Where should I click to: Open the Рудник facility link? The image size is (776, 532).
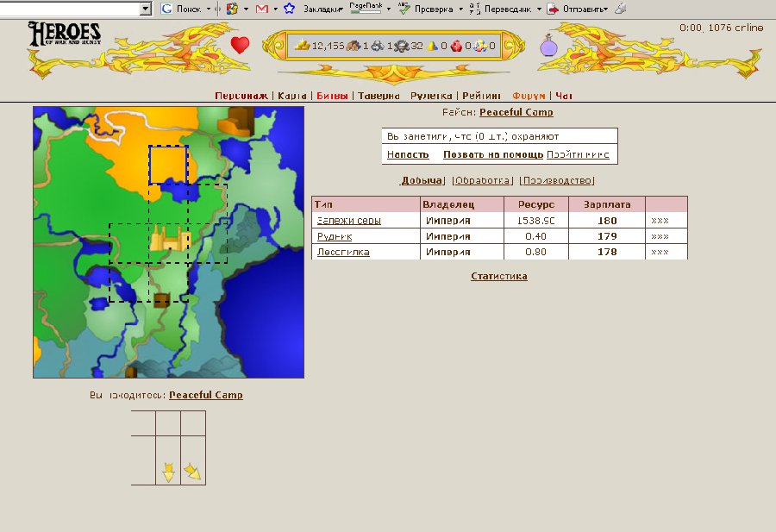(x=335, y=236)
